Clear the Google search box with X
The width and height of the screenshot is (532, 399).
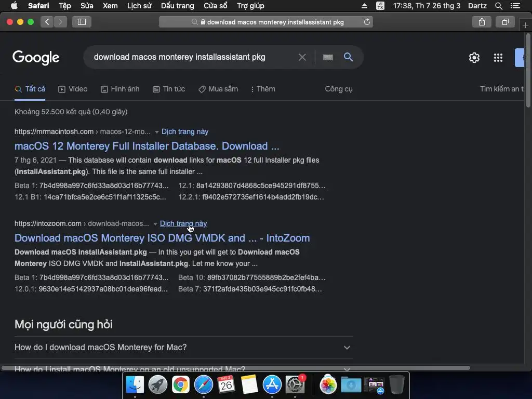[302, 57]
